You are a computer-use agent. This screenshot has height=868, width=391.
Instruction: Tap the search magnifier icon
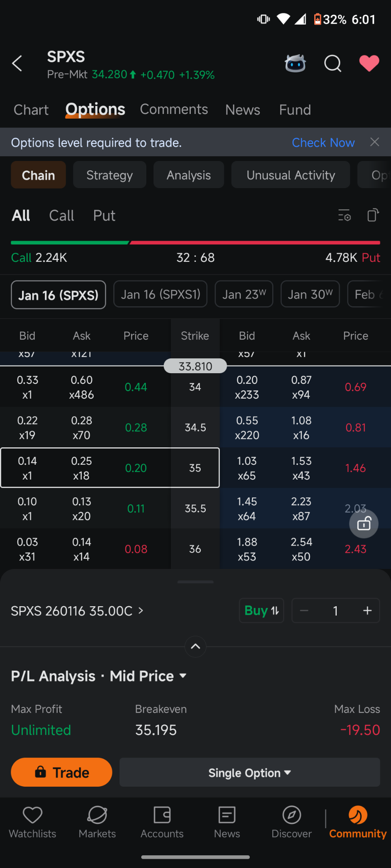(332, 64)
